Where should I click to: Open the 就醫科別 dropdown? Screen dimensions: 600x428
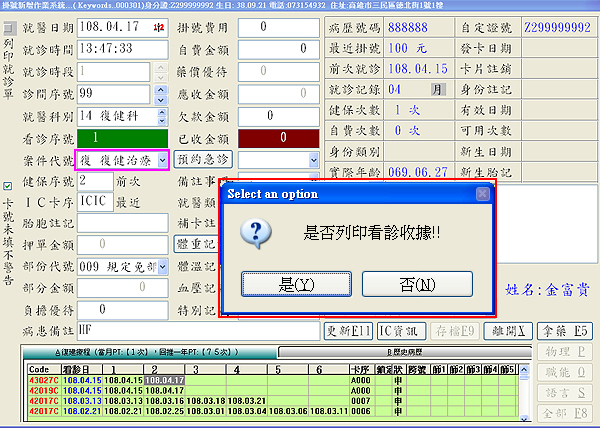(162, 116)
